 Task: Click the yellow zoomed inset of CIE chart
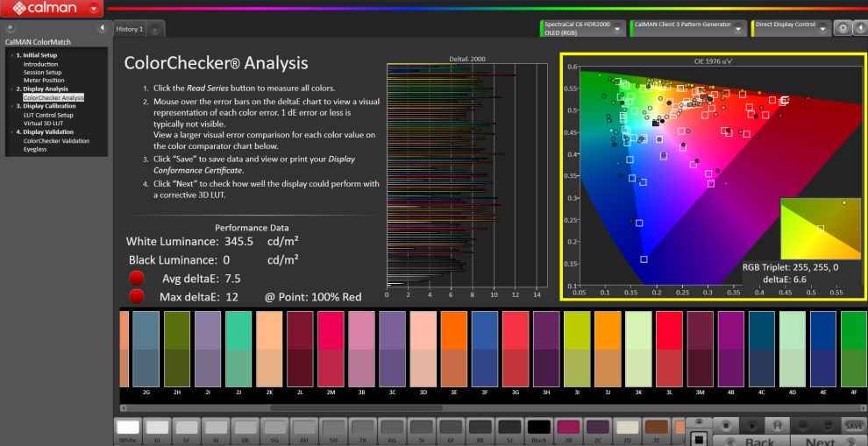click(821, 228)
